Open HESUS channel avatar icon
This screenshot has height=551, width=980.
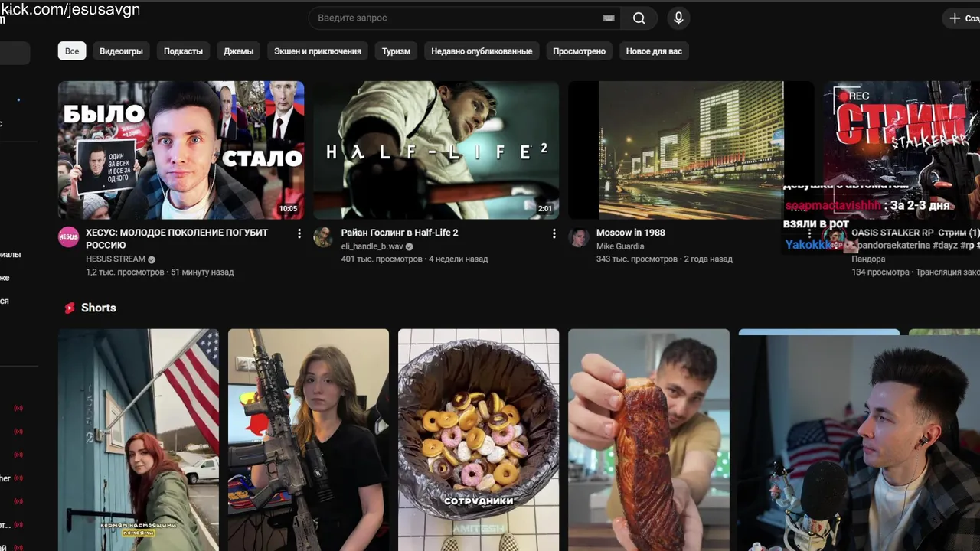(69, 236)
